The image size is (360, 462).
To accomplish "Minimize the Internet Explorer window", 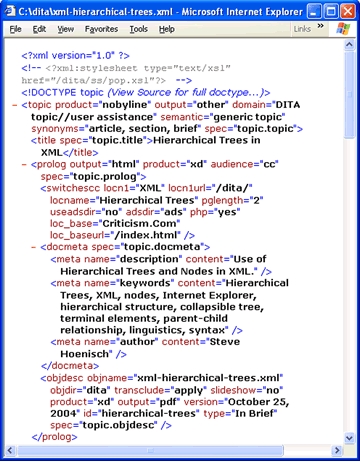I will [314, 12].
